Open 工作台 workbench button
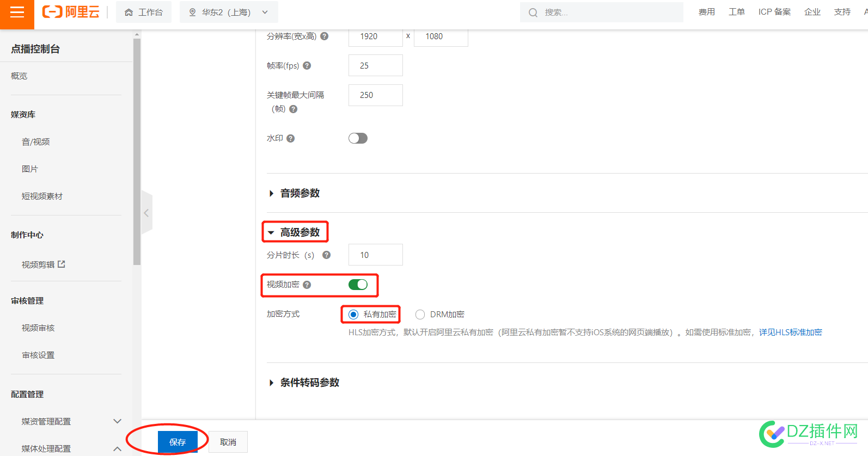The height and width of the screenshot is (456, 868). (x=144, y=12)
